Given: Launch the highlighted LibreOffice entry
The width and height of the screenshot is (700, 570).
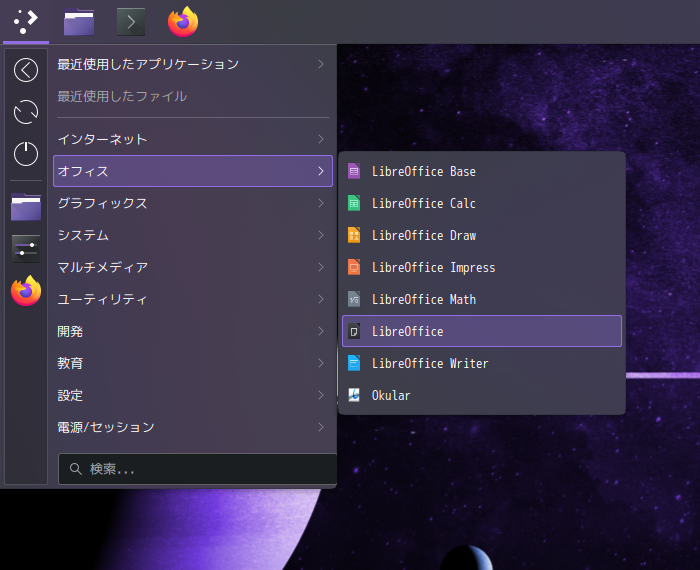Looking at the screenshot, I should [x=482, y=331].
